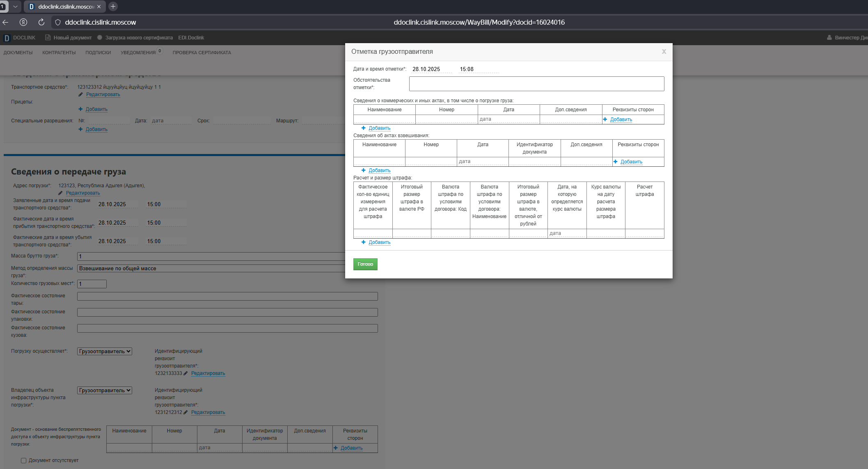This screenshot has width=868, height=469.
Task: Open Погрузку осуществляет dropdown
Action: [x=105, y=351]
